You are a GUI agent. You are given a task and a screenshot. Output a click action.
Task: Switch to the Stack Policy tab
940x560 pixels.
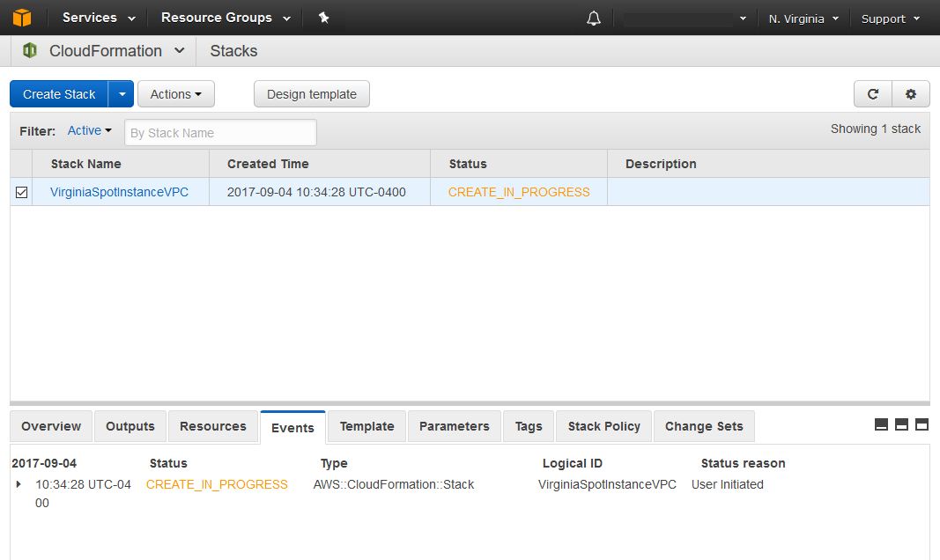point(603,426)
